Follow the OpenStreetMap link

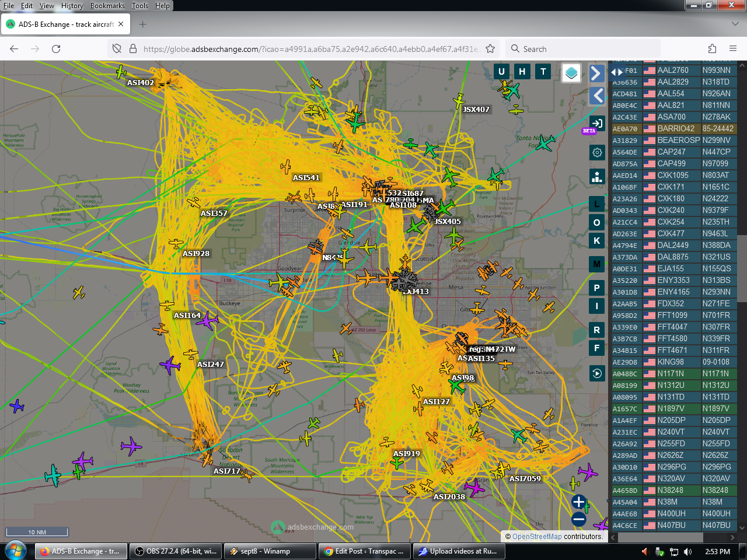click(537, 537)
